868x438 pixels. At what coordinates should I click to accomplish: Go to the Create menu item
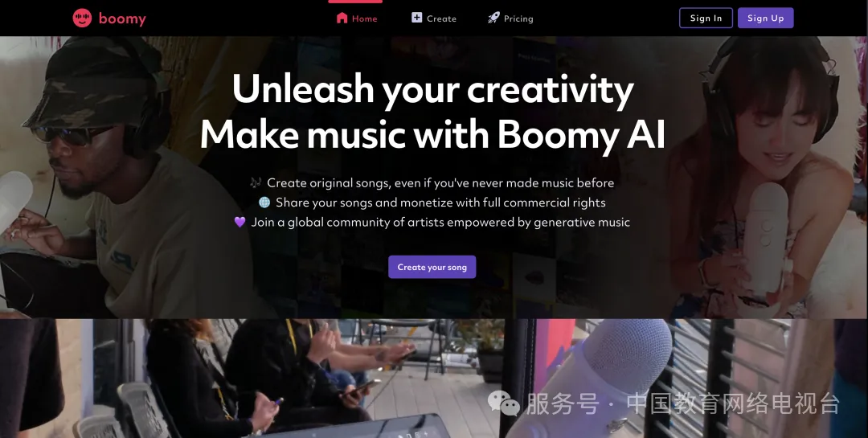pos(441,18)
